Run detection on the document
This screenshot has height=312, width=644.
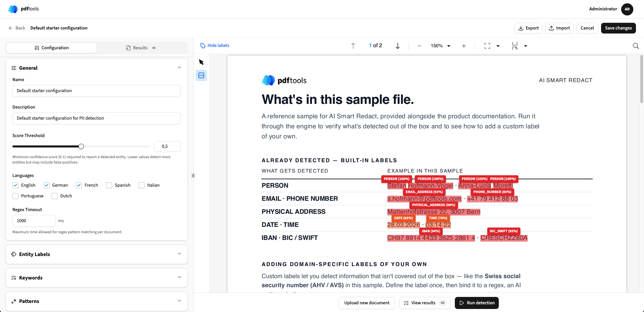pyautogui.click(x=477, y=303)
